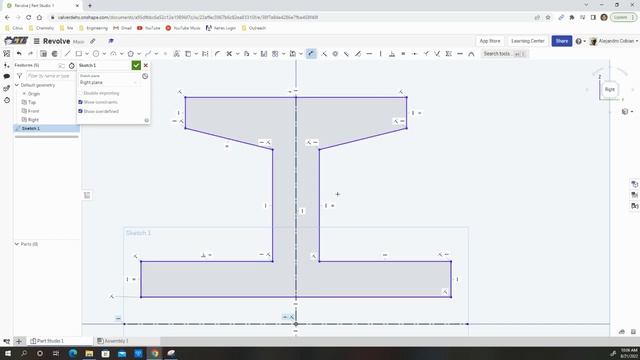
Task: Toggle the highlighted Dimension tool
Action: [311, 53]
